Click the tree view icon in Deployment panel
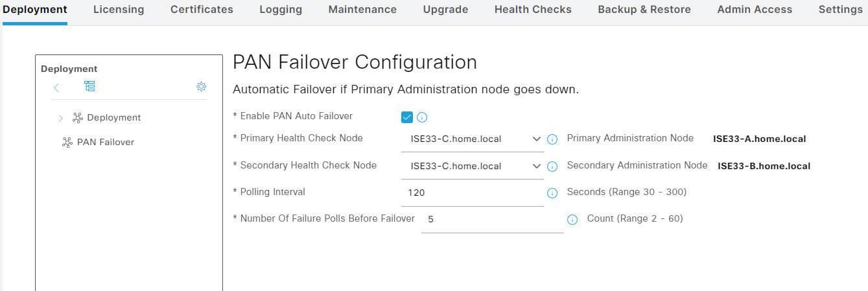Image resolution: width=868 pixels, height=291 pixels. 89,86
